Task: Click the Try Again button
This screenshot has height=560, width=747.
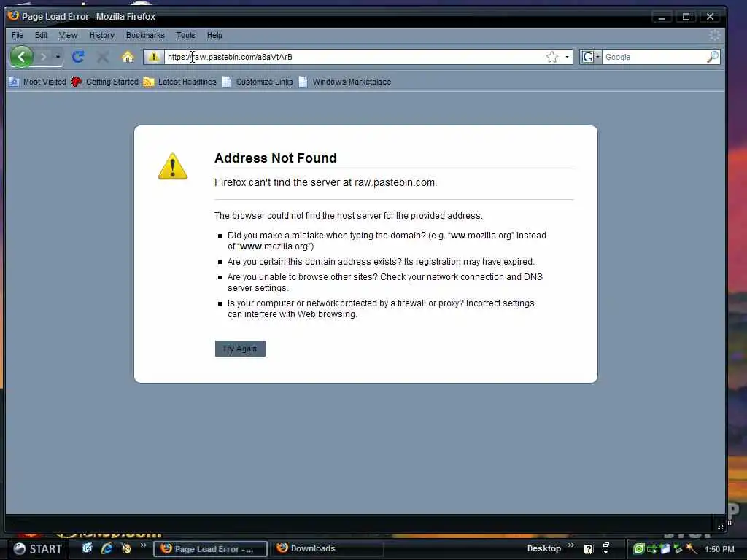Action: pos(240,349)
